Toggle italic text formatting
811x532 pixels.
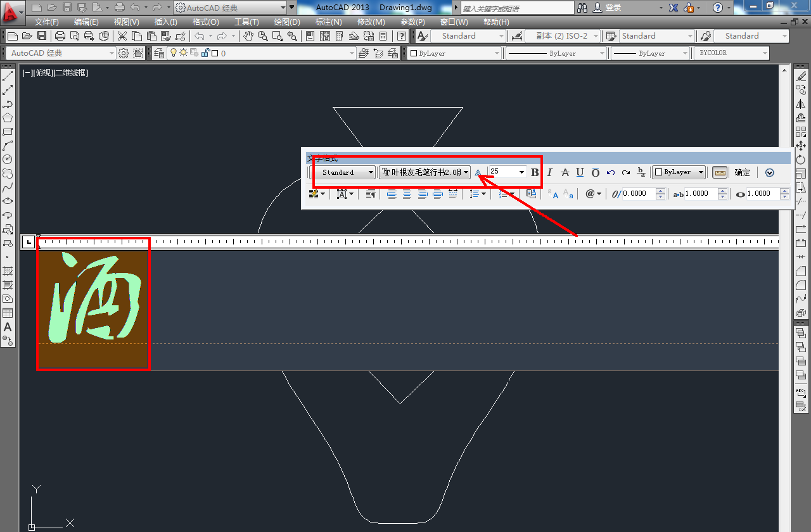click(x=549, y=172)
